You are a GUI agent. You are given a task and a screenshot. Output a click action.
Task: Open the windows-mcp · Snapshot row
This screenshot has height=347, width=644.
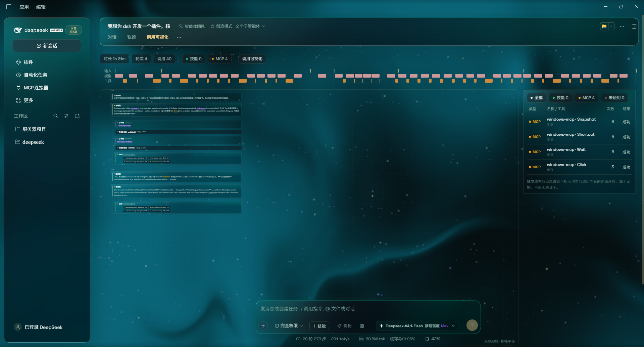[579, 122]
